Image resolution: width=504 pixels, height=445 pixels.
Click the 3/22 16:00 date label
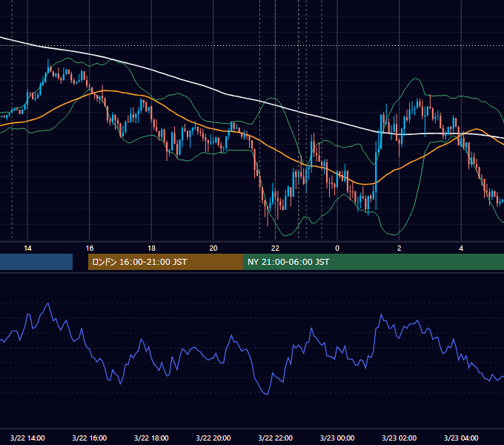(90, 438)
